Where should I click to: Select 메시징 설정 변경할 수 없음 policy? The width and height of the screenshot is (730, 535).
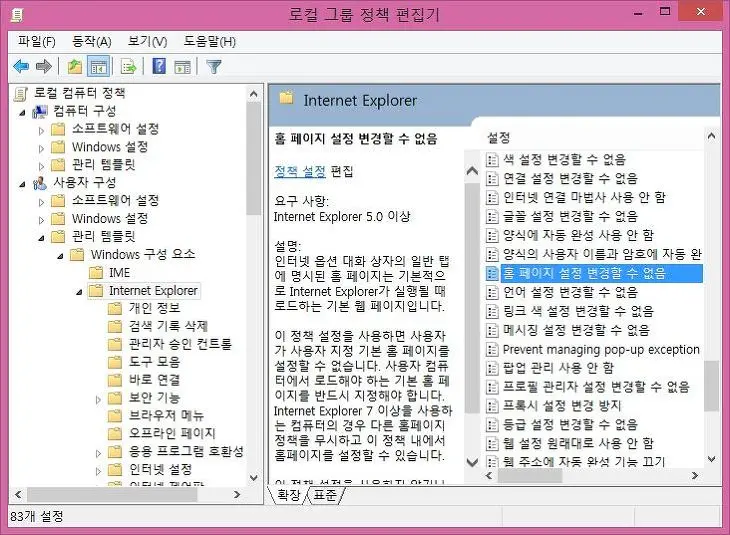click(576, 330)
